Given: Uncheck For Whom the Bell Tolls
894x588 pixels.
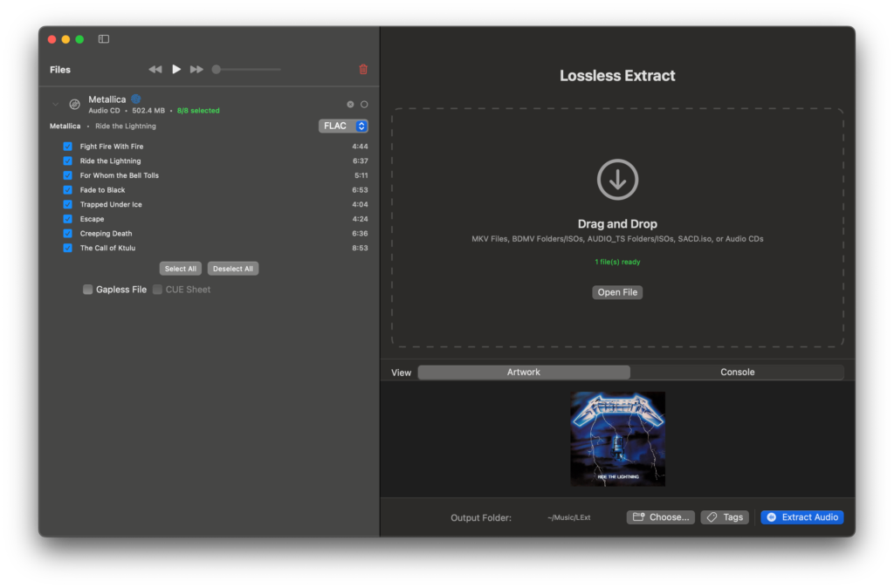Looking at the screenshot, I should 68,175.
